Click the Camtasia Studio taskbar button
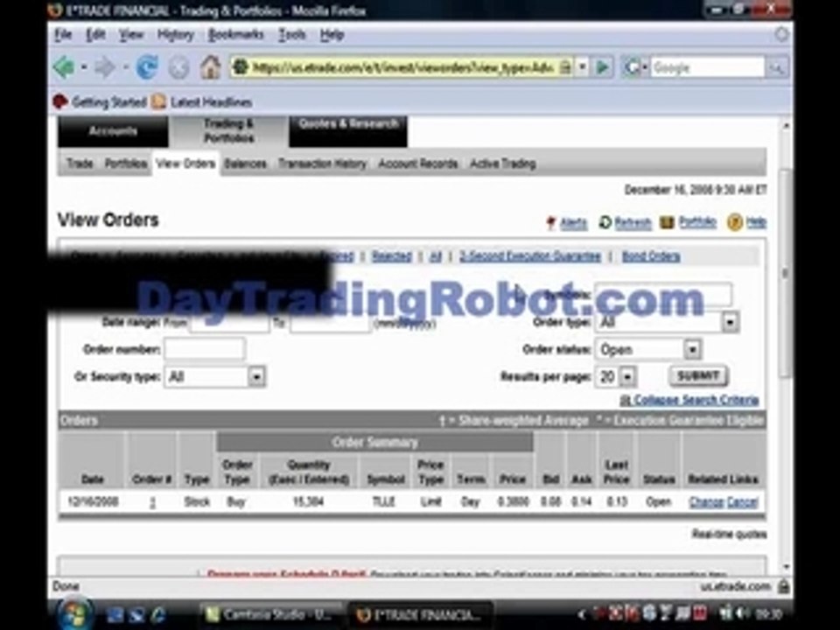Image resolution: width=840 pixels, height=630 pixels. 272,614
